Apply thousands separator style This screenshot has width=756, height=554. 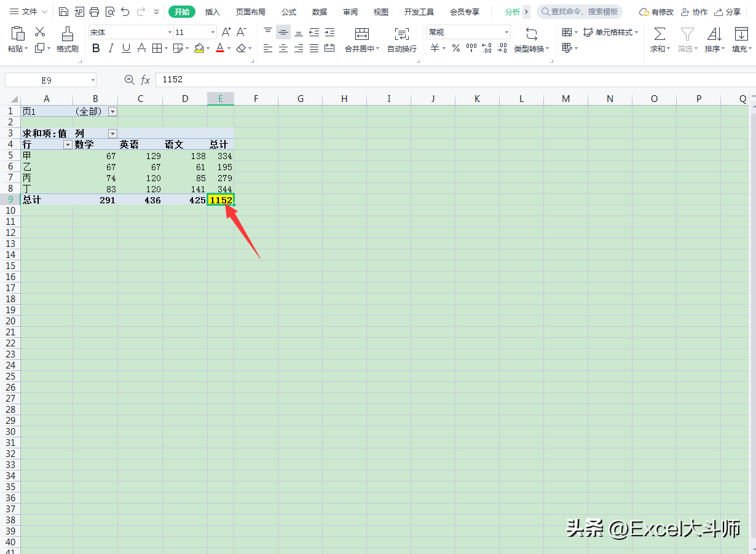pos(471,48)
